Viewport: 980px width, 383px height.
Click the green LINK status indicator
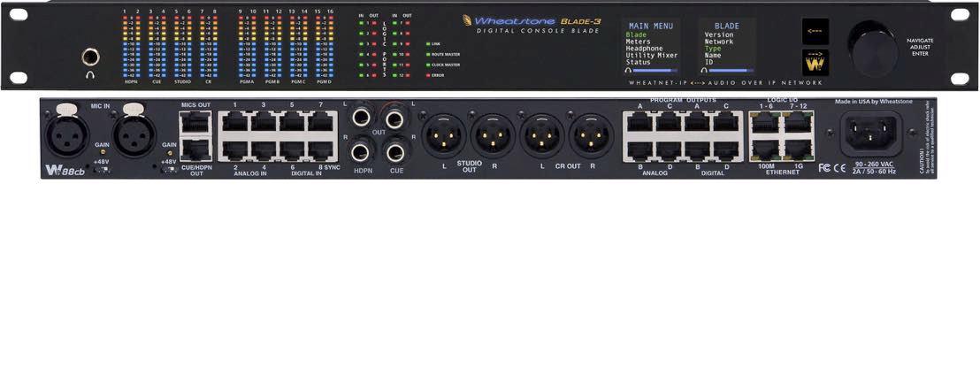[x=428, y=42]
